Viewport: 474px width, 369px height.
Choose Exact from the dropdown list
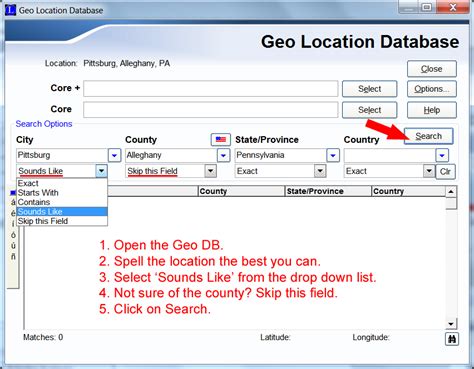click(62, 183)
